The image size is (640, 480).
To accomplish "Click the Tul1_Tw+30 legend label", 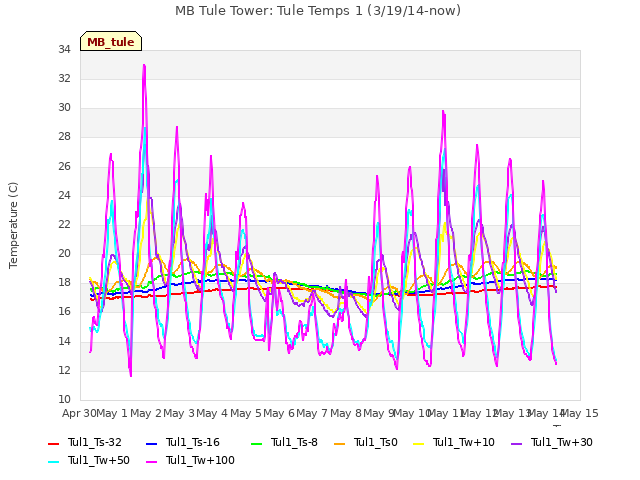I will pyautogui.click(x=562, y=442).
